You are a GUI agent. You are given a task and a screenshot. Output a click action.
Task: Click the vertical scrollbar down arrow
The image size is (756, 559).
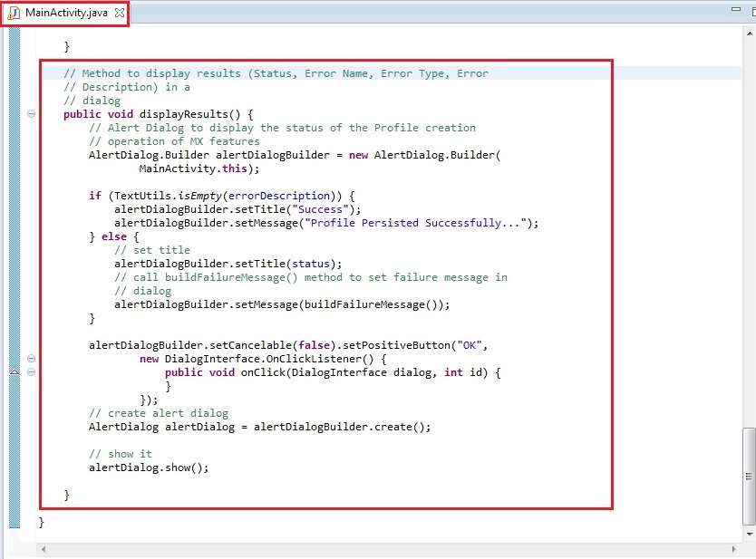click(748, 534)
